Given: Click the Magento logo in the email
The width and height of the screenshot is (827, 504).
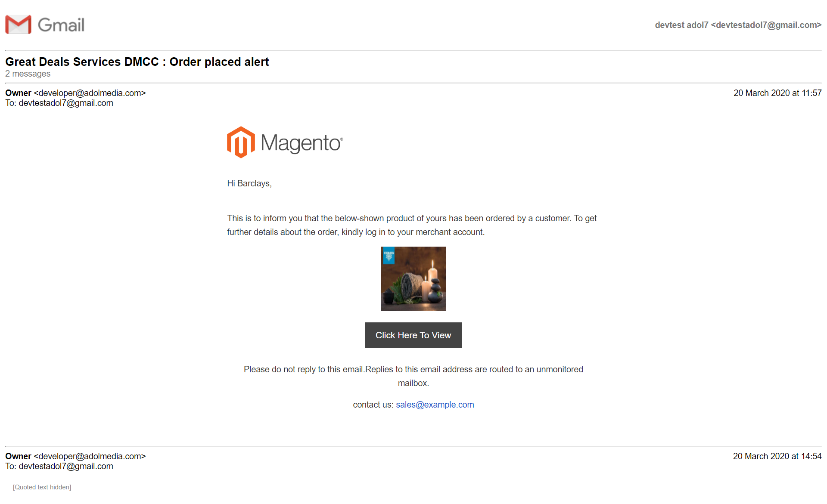Looking at the screenshot, I should 285,142.
